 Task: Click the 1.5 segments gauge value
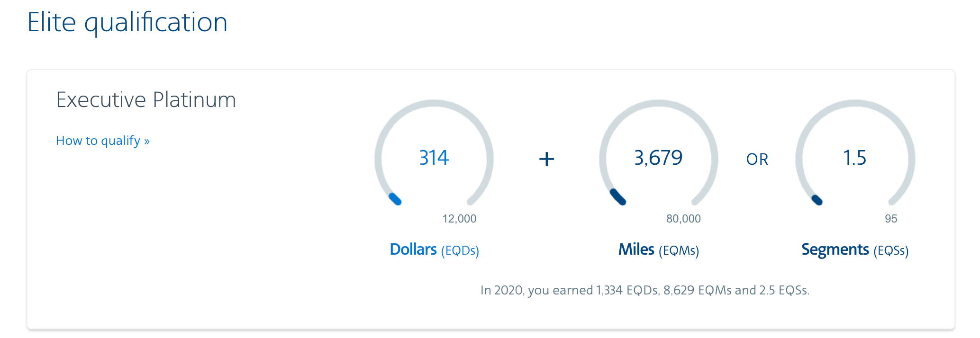pos(854,158)
